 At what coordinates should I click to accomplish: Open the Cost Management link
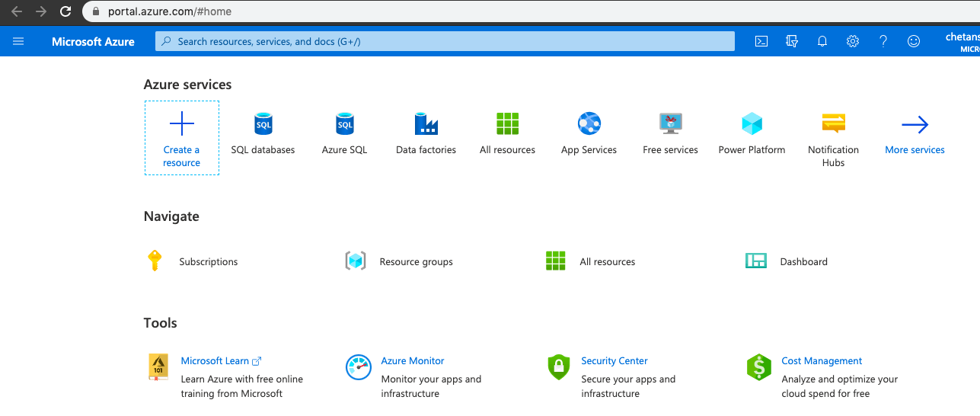click(822, 360)
